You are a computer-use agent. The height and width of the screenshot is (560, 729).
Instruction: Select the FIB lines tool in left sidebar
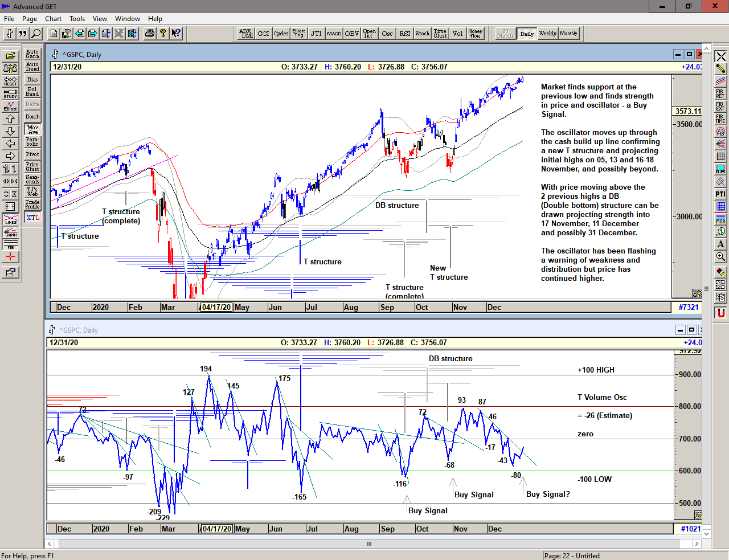[x=10, y=244]
